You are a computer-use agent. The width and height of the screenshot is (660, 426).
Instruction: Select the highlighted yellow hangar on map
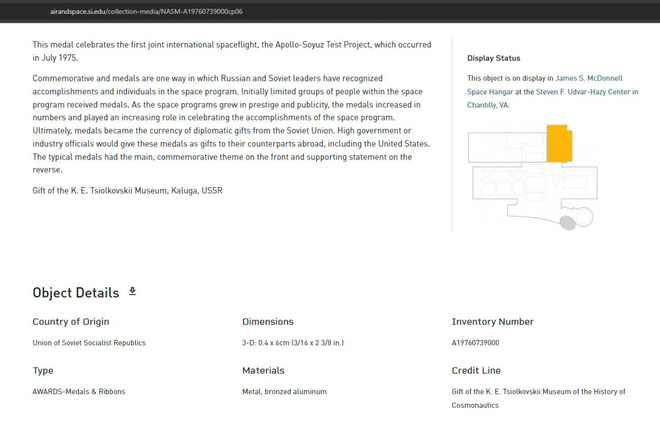click(x=559, y=143)
